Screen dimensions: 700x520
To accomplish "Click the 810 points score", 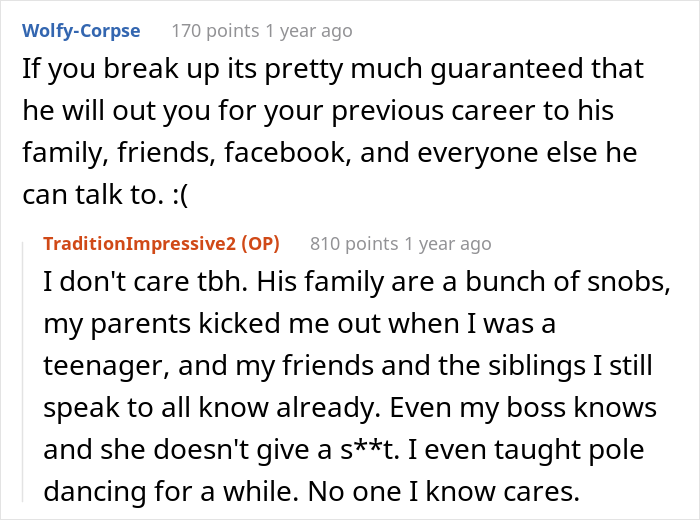I will 354,244.
